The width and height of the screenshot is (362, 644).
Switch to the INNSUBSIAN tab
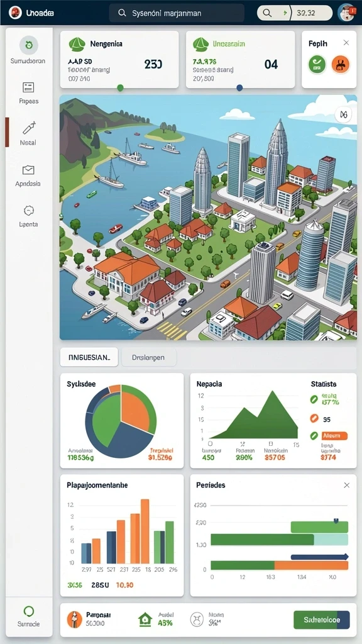89,357
